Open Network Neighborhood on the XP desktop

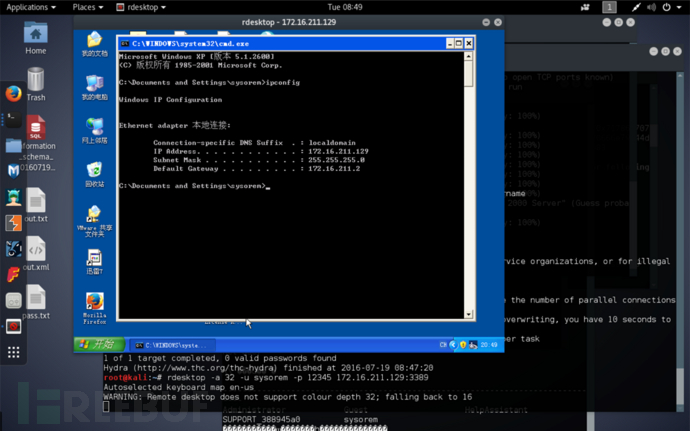point(95,131)
